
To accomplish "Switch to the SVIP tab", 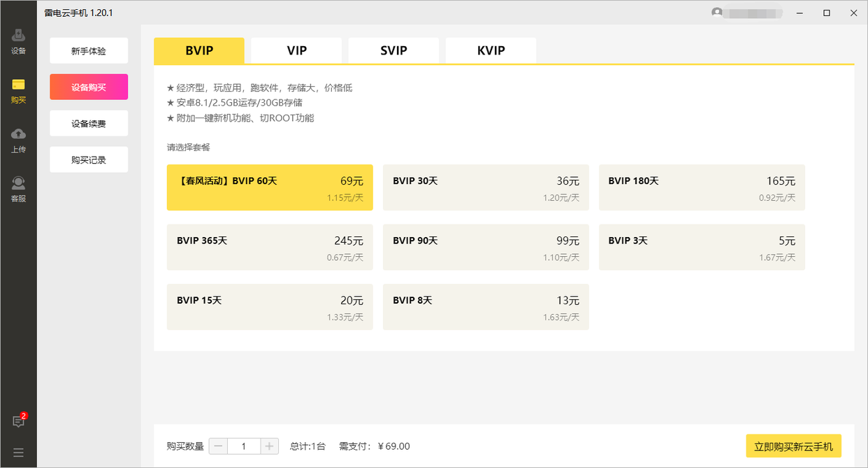I will pyautogui.click(x=393, y=50).
